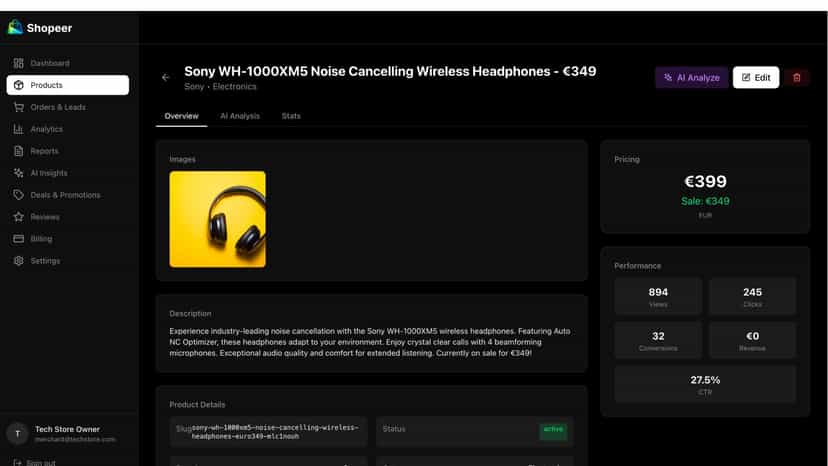Open Dashboard in the sidebar
Viewport: 828px width, 466px height.
tap(68, 63)
